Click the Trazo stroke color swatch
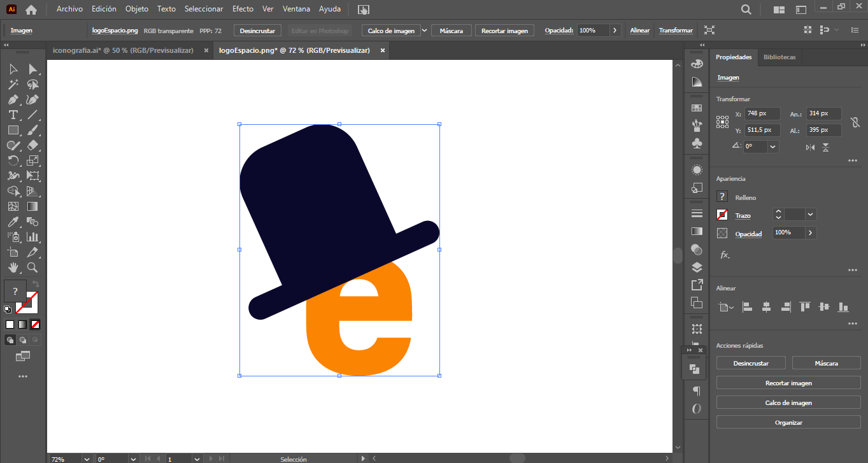 tap(722, 215)
